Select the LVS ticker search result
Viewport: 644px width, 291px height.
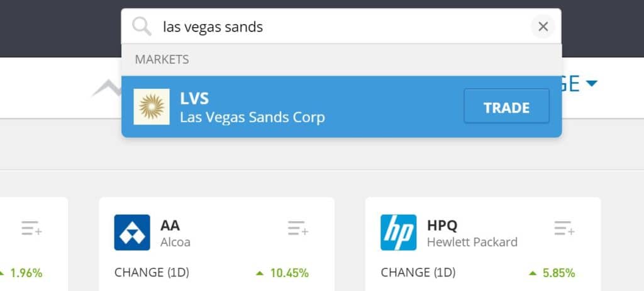point(194,98)
